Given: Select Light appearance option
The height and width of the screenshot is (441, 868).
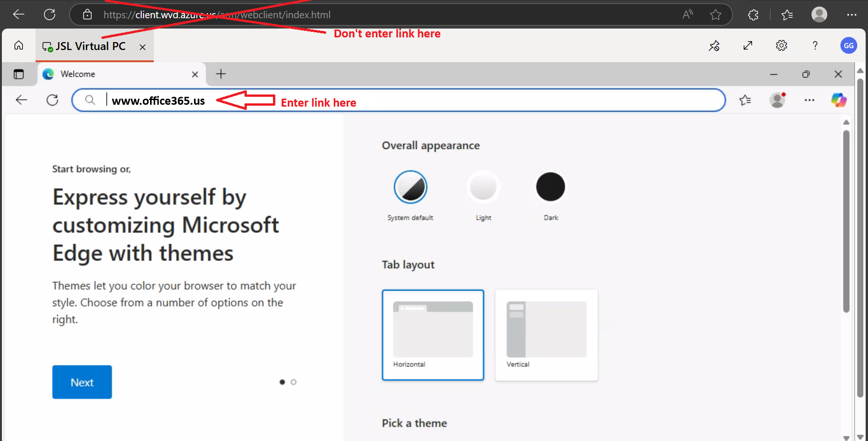Looking at the screenshot, I should click(483, 187).
